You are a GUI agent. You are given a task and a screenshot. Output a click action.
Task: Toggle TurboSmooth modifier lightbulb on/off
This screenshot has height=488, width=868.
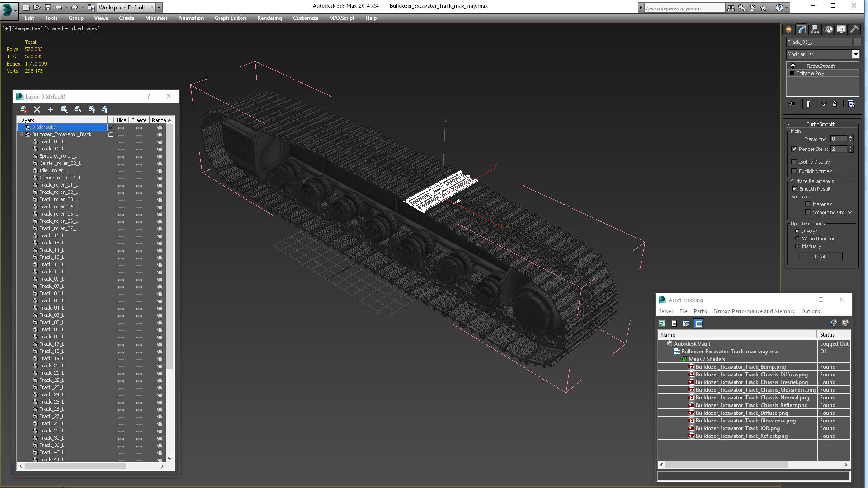793,66
